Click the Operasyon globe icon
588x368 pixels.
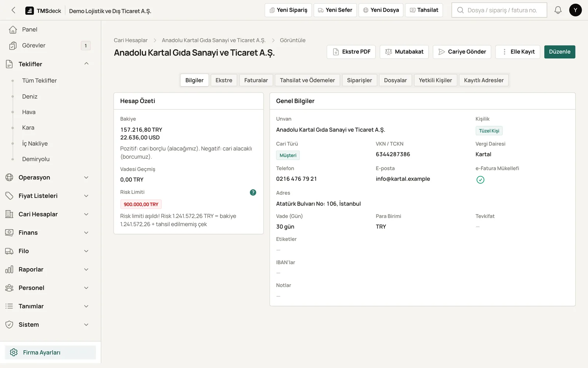(x=9, y=177)
